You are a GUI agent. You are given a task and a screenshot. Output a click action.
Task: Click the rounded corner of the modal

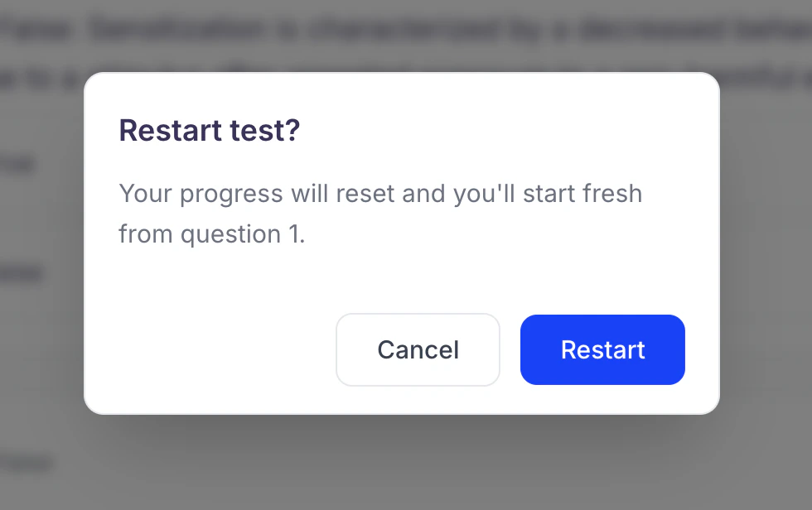[x=99, y=87]
